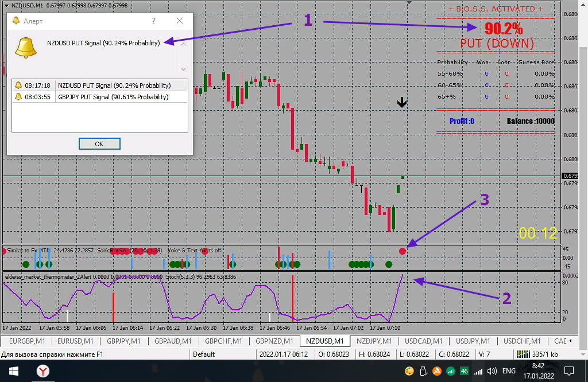Click the alert message scroll-up arrow
588x382 pixels.
click(x=183, y=44)
